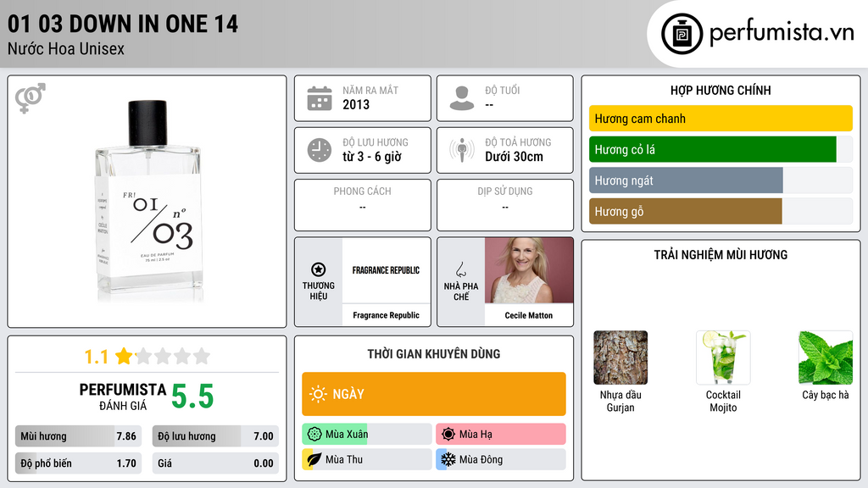
Task: Open the Fragrance Republic brand name link
Action: pyautogui.click(x=386, y=315)
